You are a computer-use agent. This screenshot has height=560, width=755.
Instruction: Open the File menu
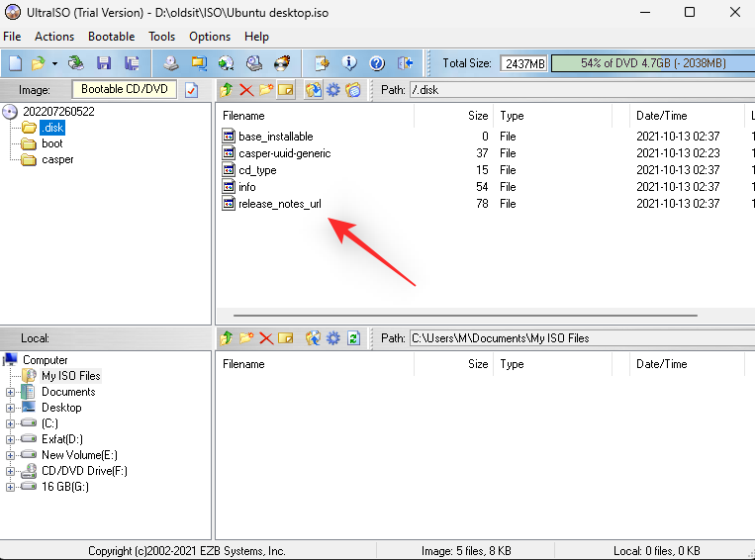[12, 37]
